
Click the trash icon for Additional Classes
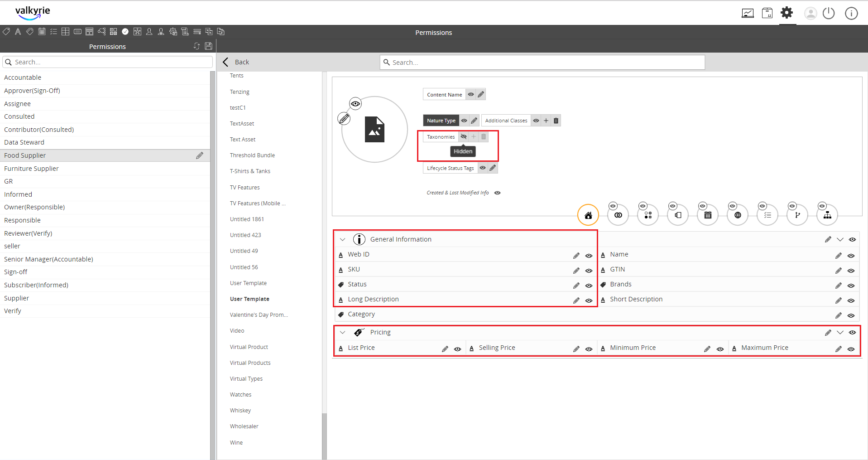pos(556,121)
